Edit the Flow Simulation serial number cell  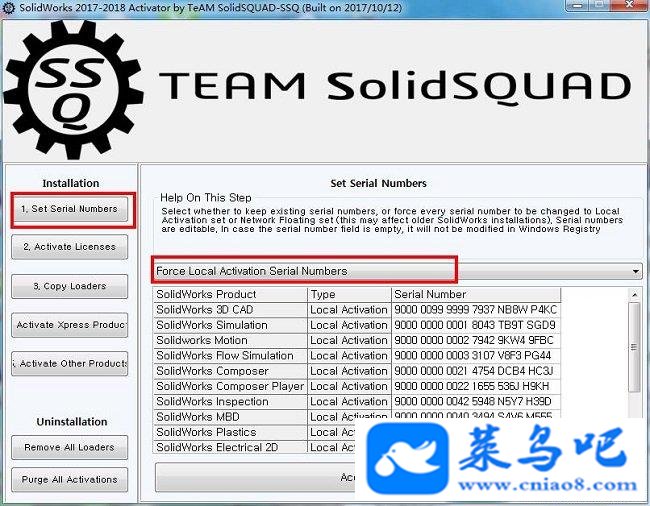[476, 356]
